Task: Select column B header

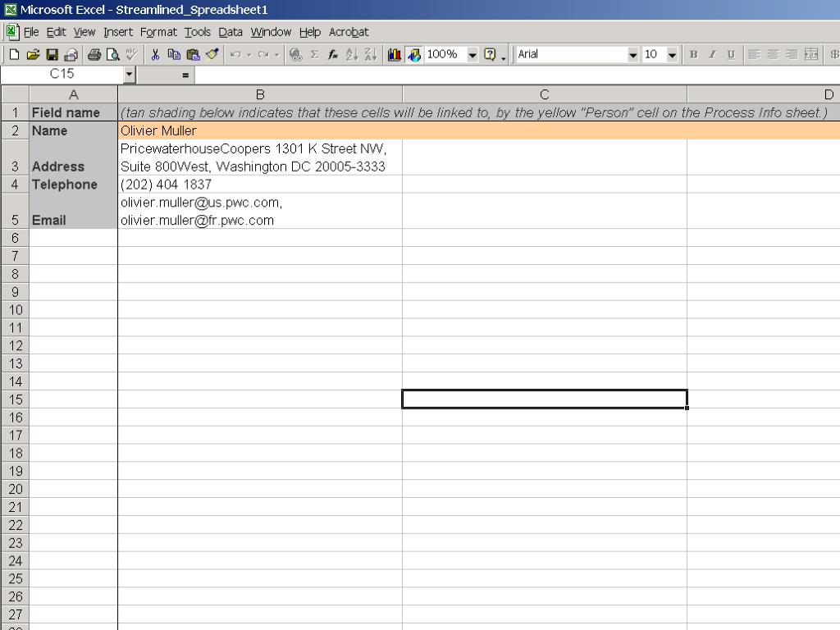Action: (260, 95)
